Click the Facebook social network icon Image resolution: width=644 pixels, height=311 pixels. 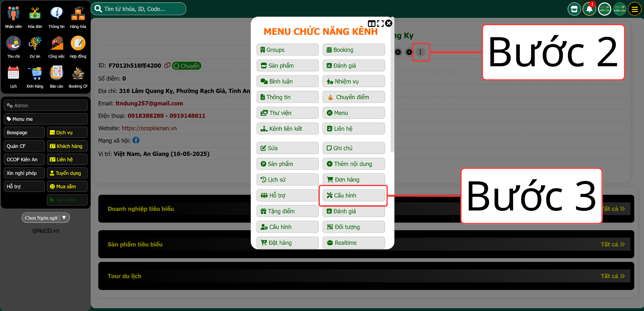point(136,140)
